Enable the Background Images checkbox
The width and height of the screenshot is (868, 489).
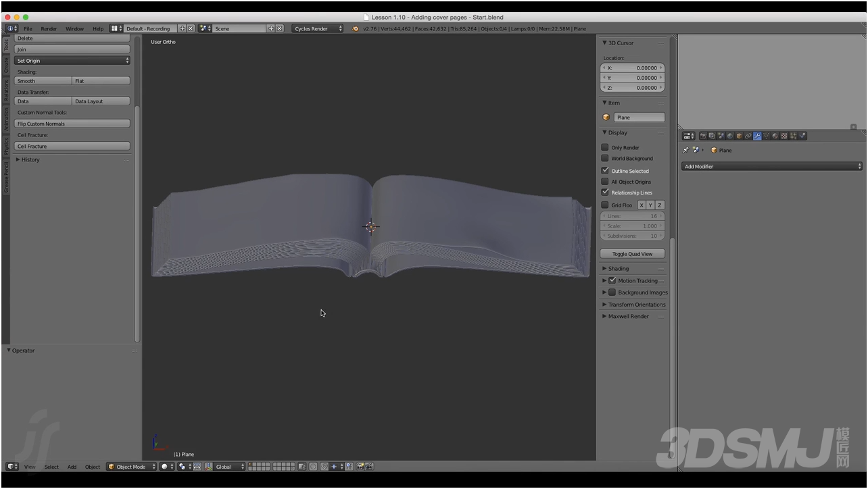(612, 292)
